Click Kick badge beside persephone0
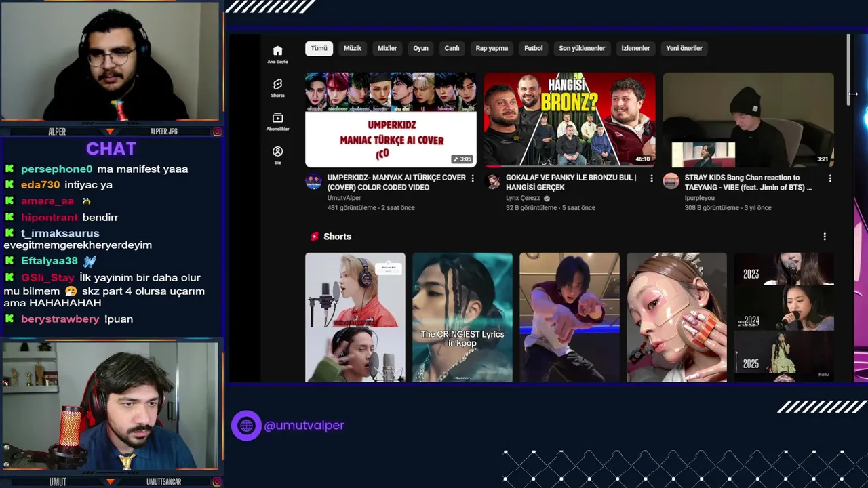 [9, 169]
